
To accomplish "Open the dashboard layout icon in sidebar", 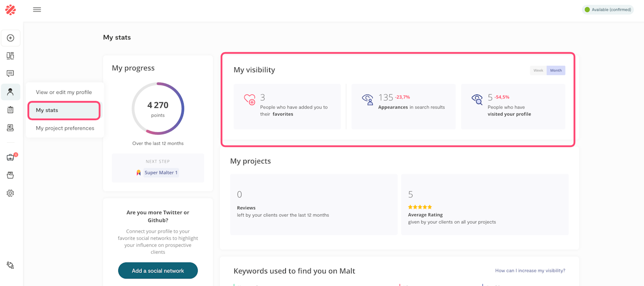I will (11, 56).
